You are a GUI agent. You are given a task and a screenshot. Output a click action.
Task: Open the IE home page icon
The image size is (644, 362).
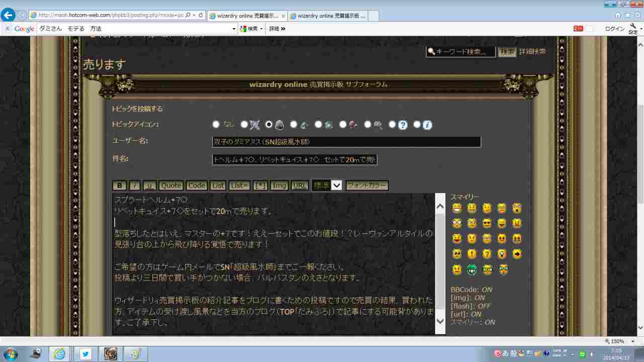(x=618, y=15)
